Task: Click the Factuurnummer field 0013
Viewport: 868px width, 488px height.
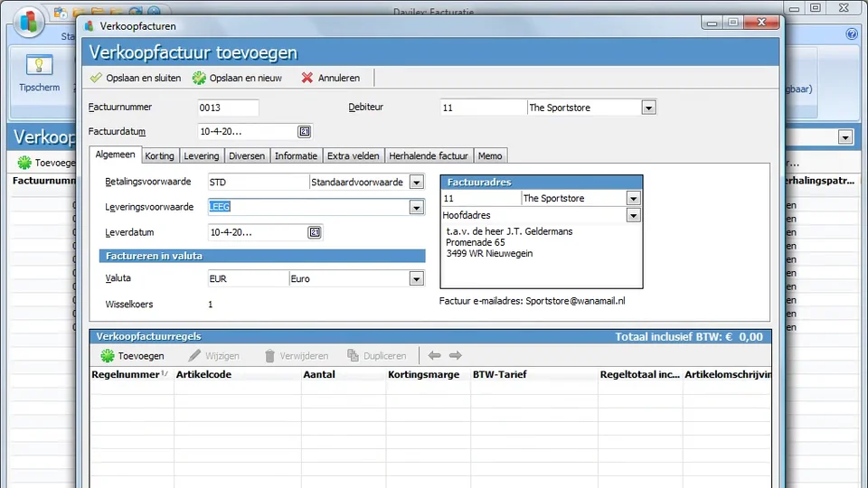Action: pos(228,108)
